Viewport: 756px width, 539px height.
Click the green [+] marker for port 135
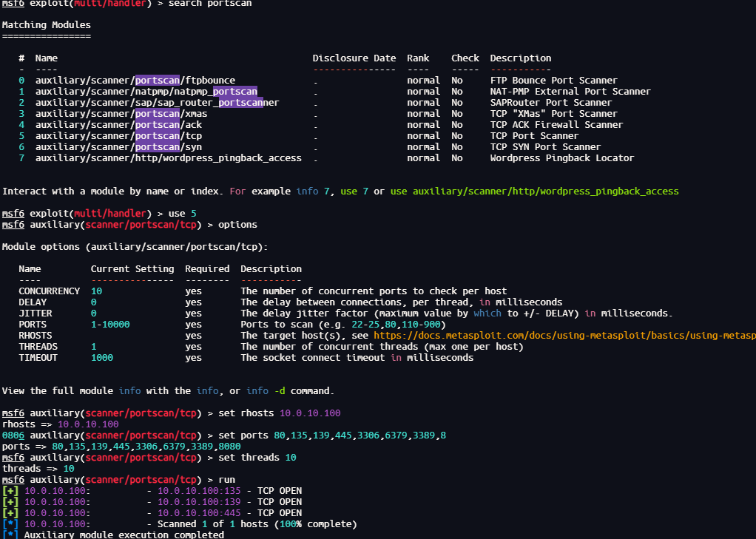click(10, 491)
